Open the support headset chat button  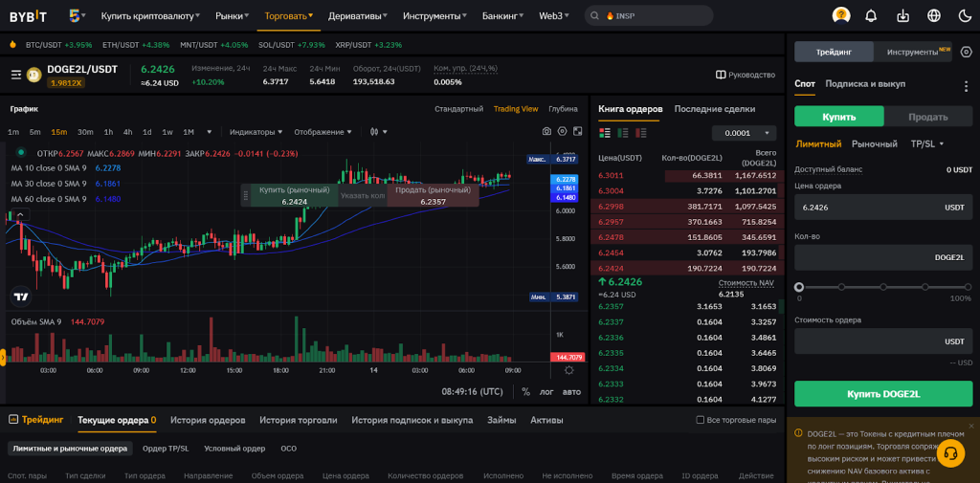point(950,452)
